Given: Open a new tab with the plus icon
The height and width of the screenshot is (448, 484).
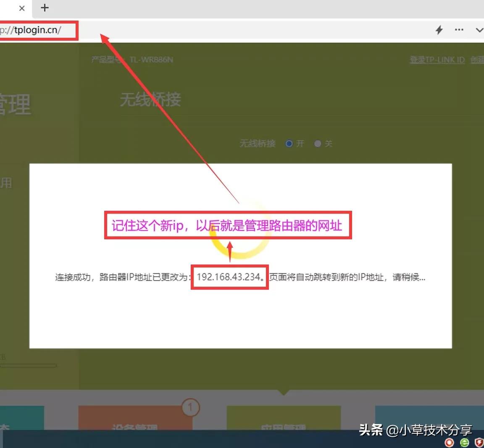Looking at the screenshot, I should [45, 8].
